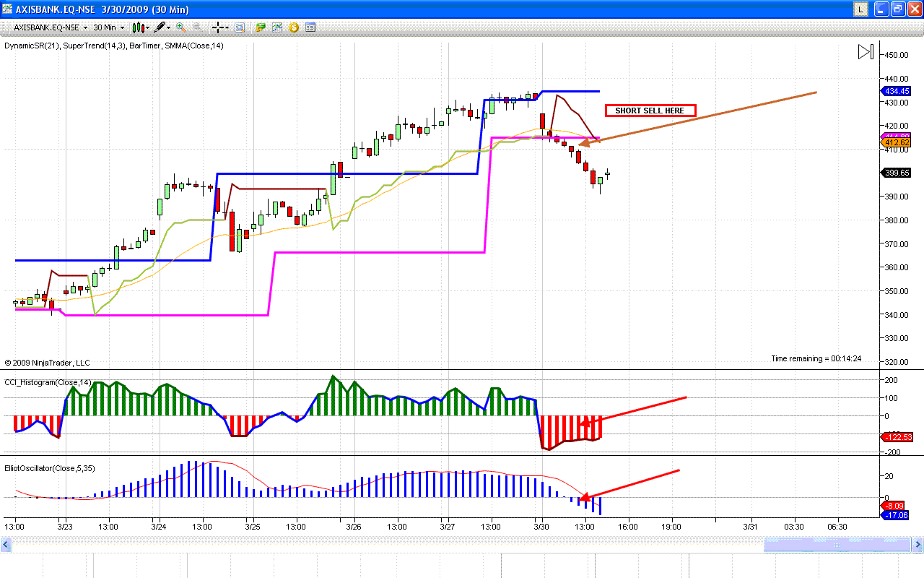The width and height of the screenshot is (924, 578).
Task: Click the 370.00 price axis label
Action: pos(898,244)
